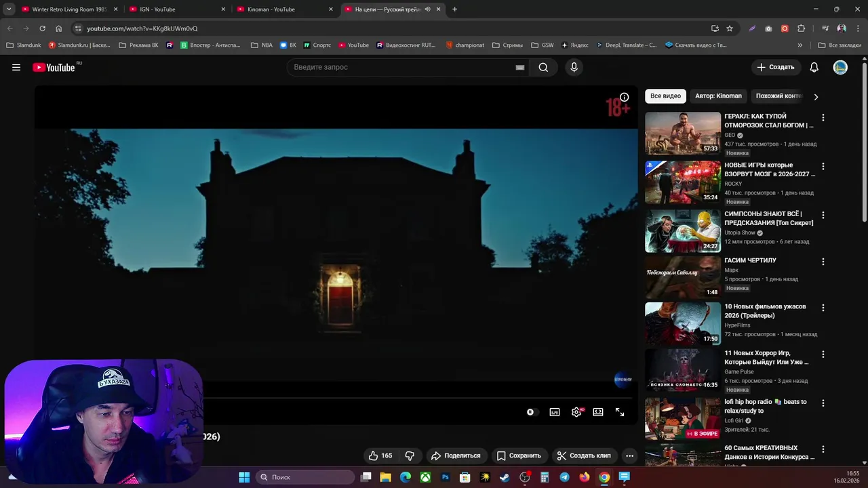The image size is (868, 488).
Task: Open options for lofi hip hop radio
Action: point(823,403)
